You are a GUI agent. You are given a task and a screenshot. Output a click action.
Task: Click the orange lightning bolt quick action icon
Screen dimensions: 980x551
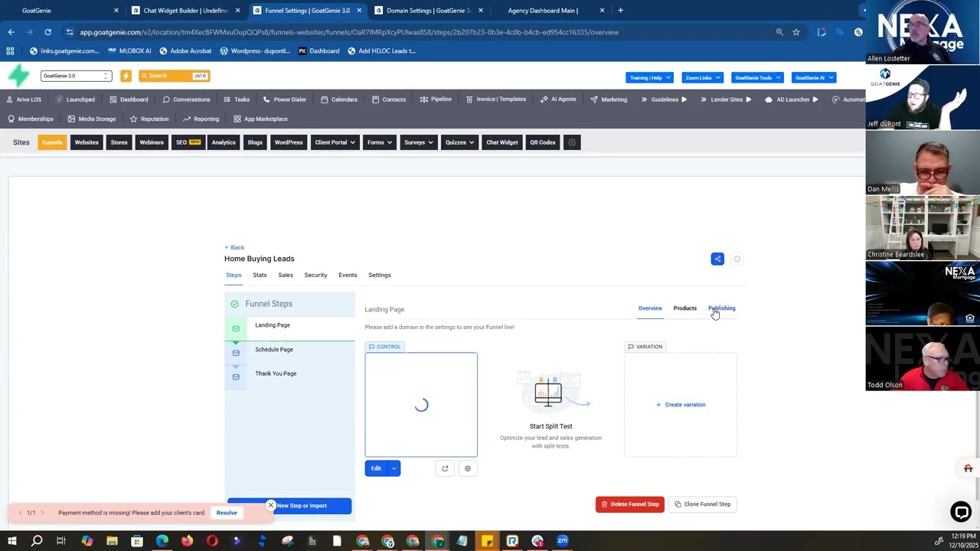pyautogui.click(x=126, y=76)
